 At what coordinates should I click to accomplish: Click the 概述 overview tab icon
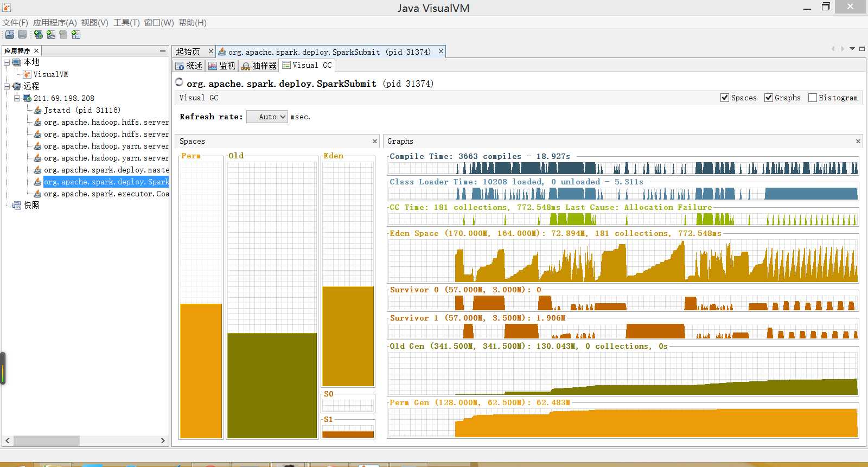pos(180,66)
